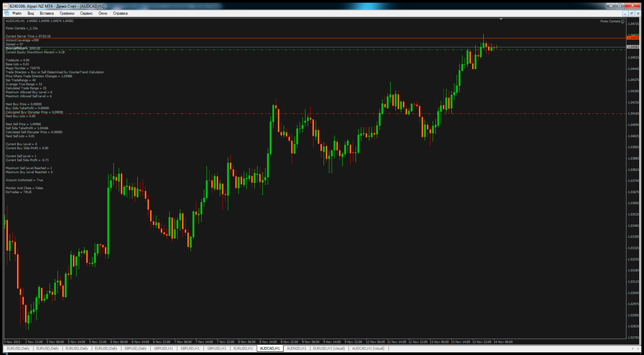
Task: Click the MetaTrader app icon in title bar
Action: click(x=5, y=6)
